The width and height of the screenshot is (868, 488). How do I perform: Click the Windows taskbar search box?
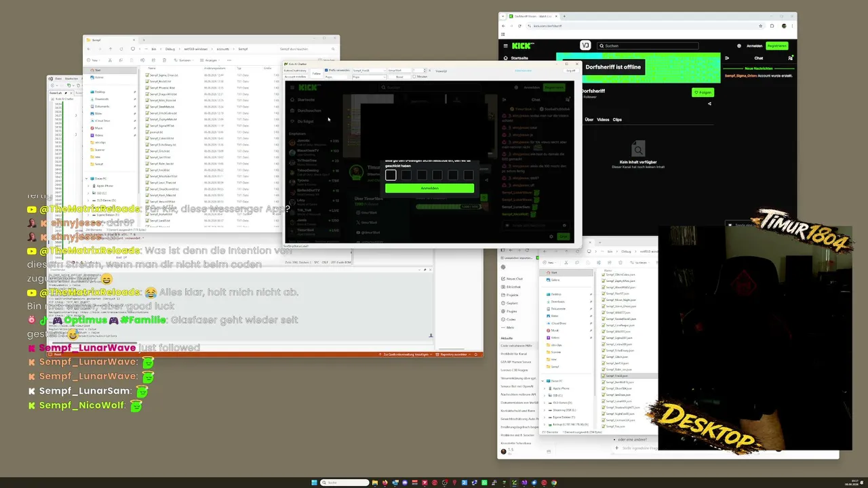(x=345, y=483)
